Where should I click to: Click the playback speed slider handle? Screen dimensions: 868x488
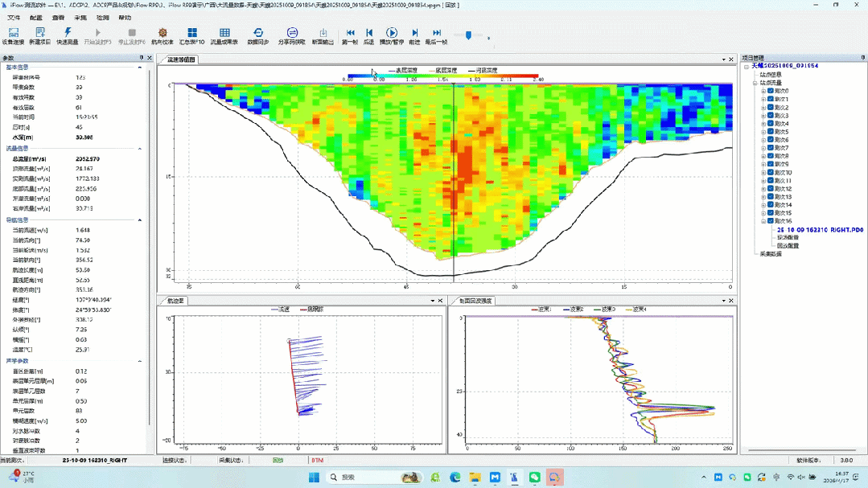click(x=468, y=35)
